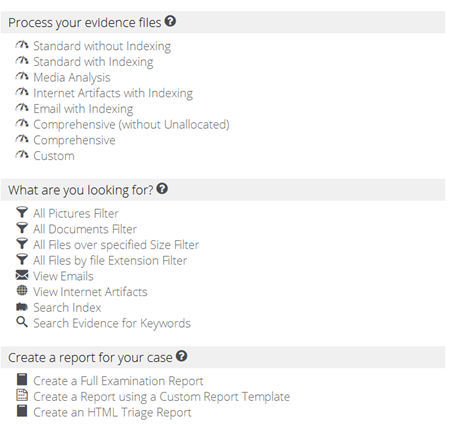454x424 pixels.
Task: Open help for Process your evidence files
Action: coord(170,21)
